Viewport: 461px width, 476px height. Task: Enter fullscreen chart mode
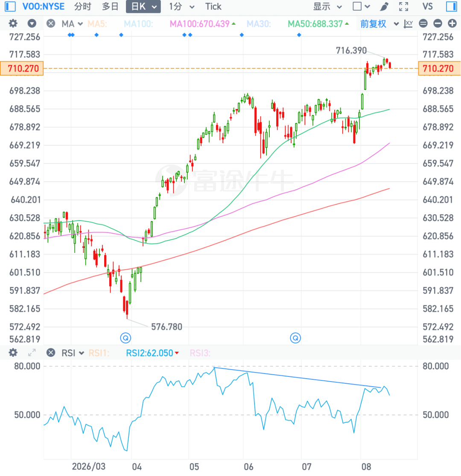[403, 6]
